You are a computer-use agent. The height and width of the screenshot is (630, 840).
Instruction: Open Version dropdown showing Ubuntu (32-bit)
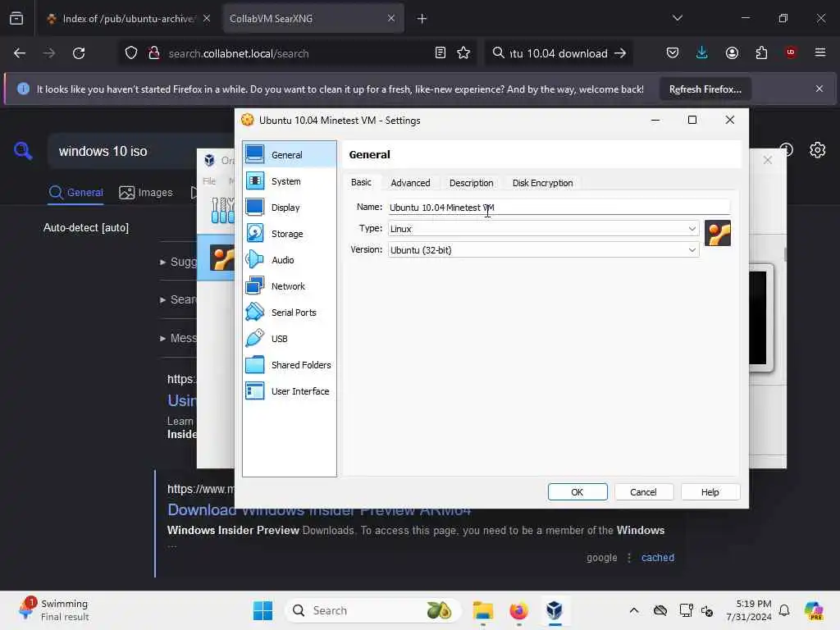[x=543, y=250]
